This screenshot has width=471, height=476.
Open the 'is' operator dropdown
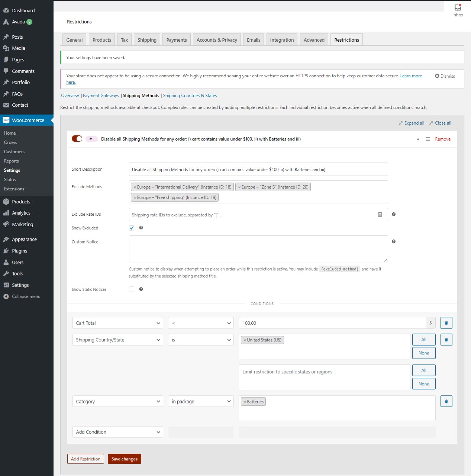point(201,340)
